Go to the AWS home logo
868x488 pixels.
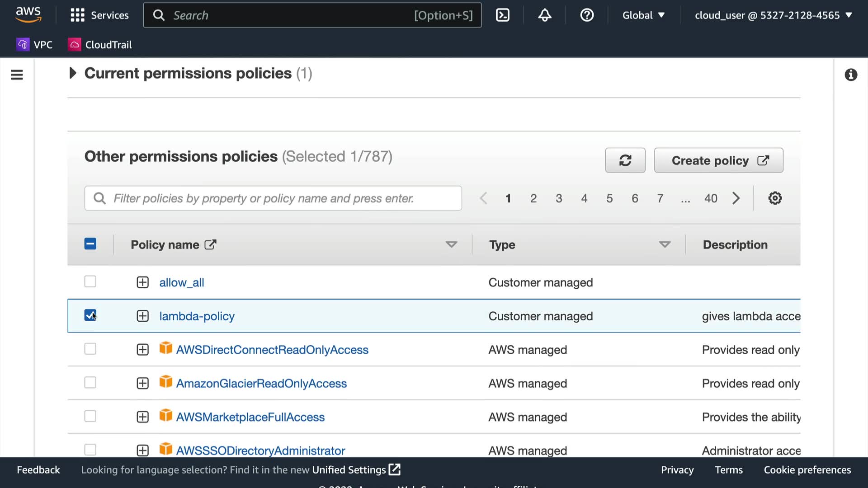pos(28,14)
